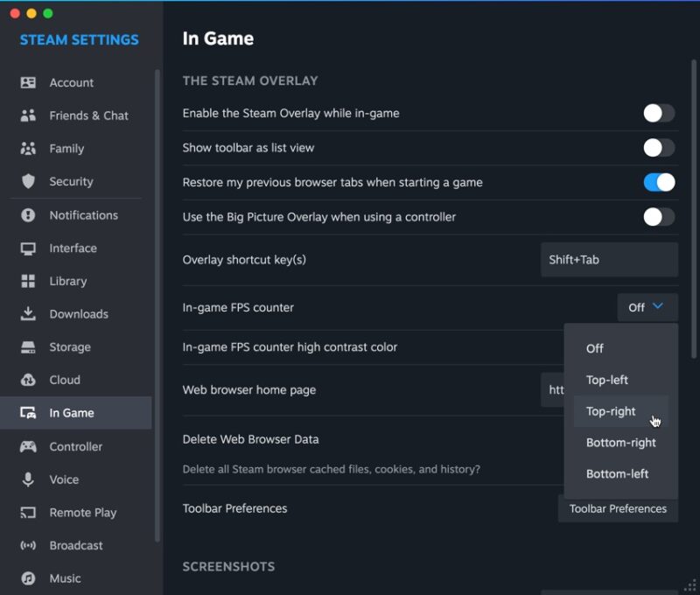Click the Overlay shortcut key field
The width and height of the screenshot is (700, 595).
click(x=609, y=259)
